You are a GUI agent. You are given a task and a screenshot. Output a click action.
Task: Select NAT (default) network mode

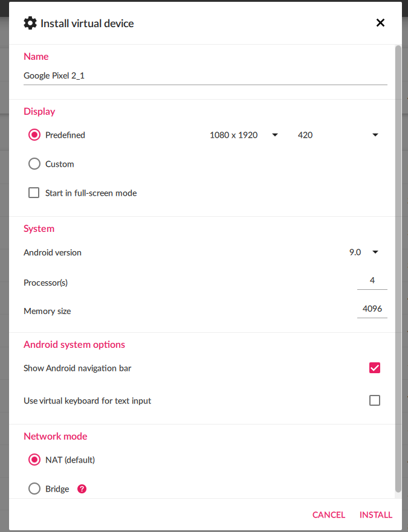[x=34, y=460]
